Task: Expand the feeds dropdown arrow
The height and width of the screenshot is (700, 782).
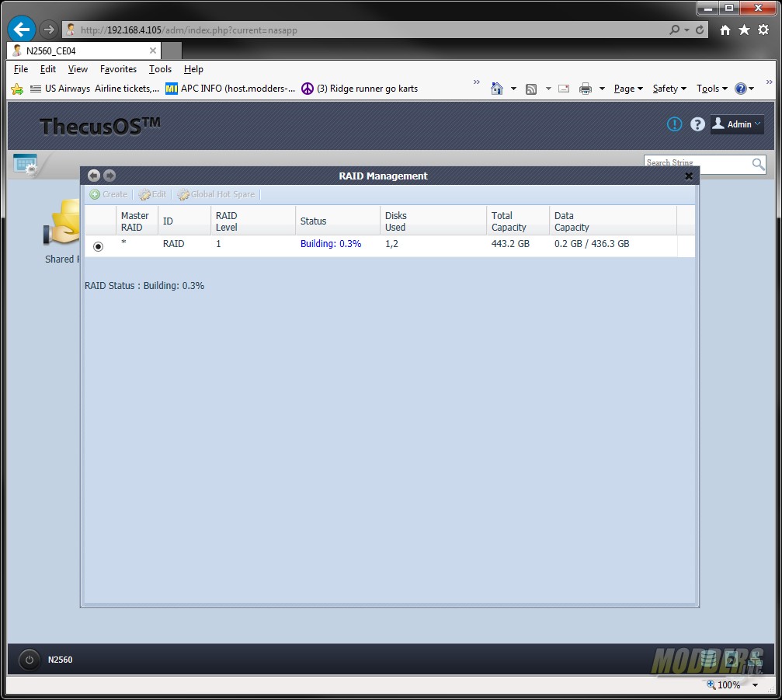Action: tap(548, 89)
